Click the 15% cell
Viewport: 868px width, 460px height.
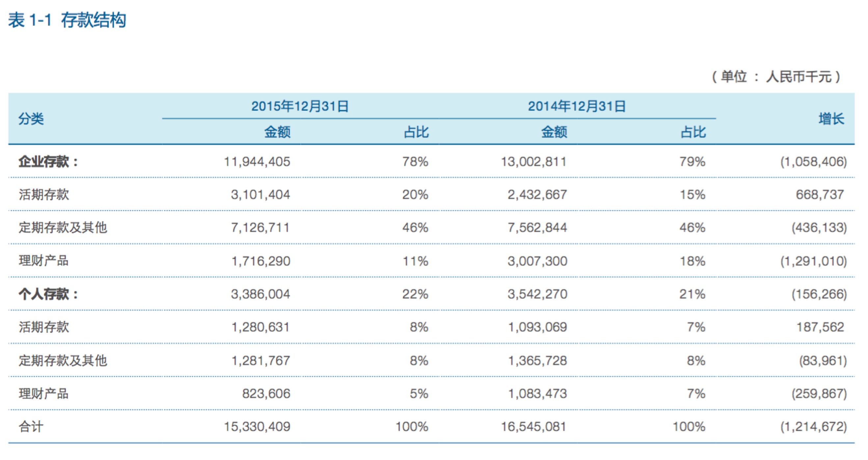[692, 195]
